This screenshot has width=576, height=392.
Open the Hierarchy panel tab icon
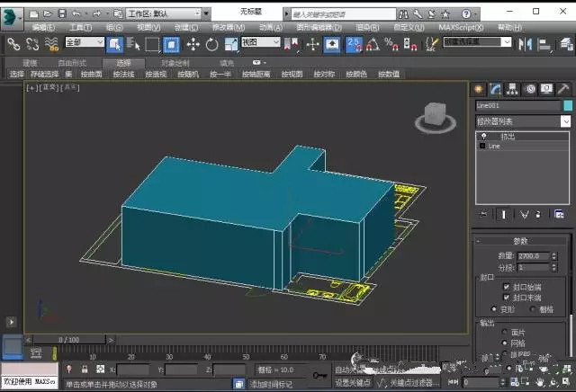pos(512,89)
